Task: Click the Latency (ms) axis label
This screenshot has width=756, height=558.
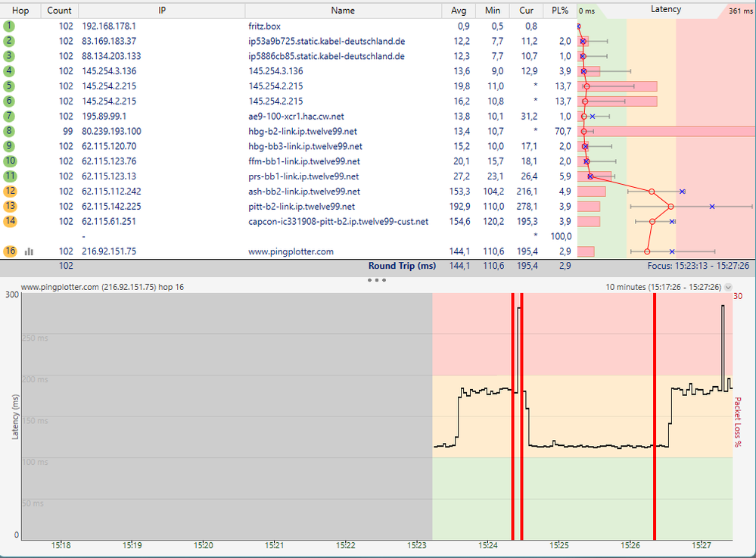Action: (x=15, y=416)
